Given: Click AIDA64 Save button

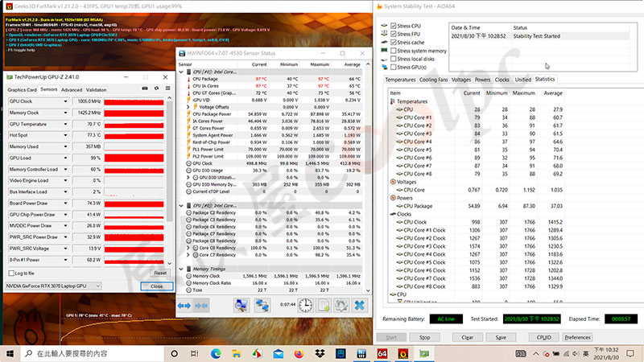Looking at the screenshot, I should 501,337.
